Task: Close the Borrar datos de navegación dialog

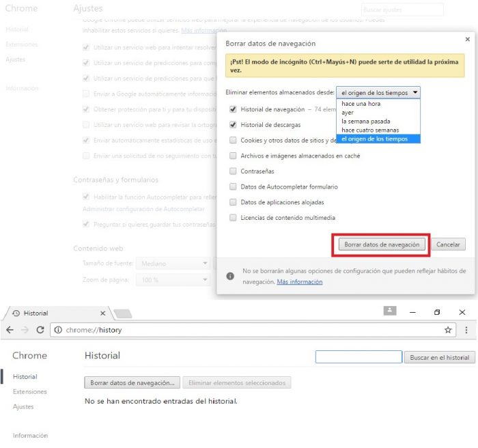Action: (x=467, y=40)
